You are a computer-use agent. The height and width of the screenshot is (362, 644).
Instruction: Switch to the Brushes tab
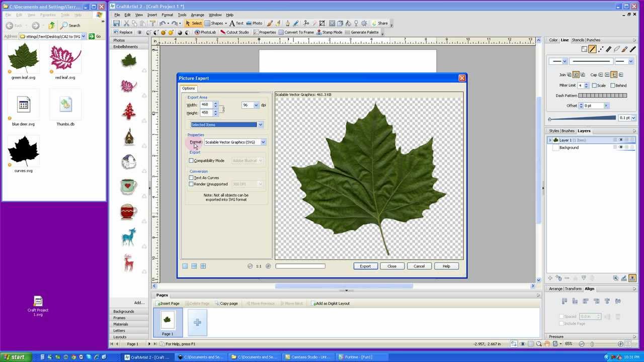point(568,131)
